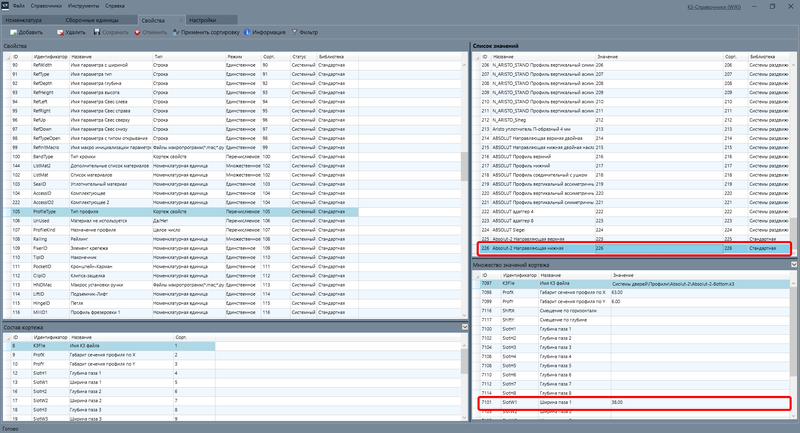The image size is (800, 433).
Task: Click the Список значений vertical scrollbar thumb
Action: 794,234
